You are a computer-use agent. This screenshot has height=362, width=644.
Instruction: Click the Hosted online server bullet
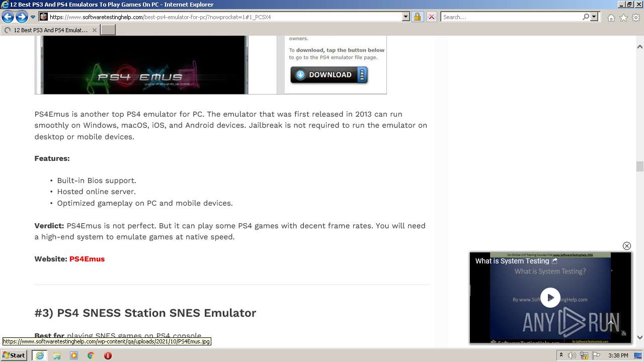96,192
